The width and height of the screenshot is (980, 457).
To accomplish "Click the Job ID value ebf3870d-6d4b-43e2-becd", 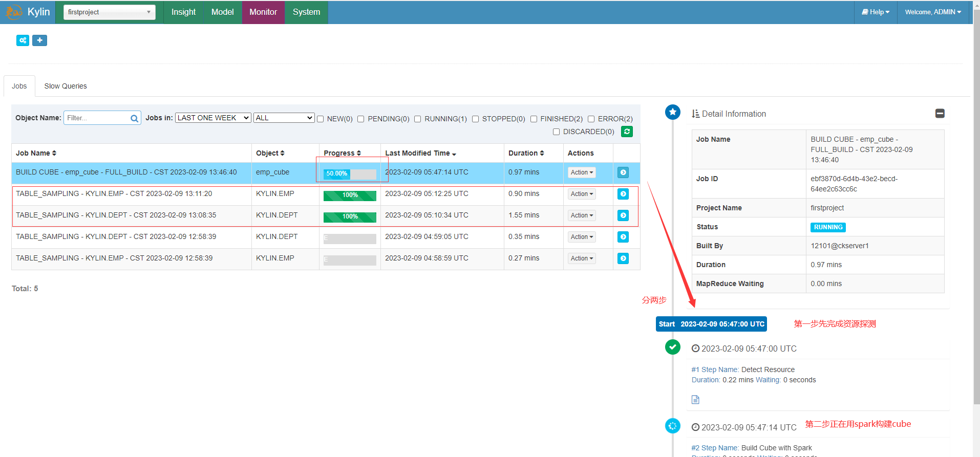I will click(x=854, y=184).
